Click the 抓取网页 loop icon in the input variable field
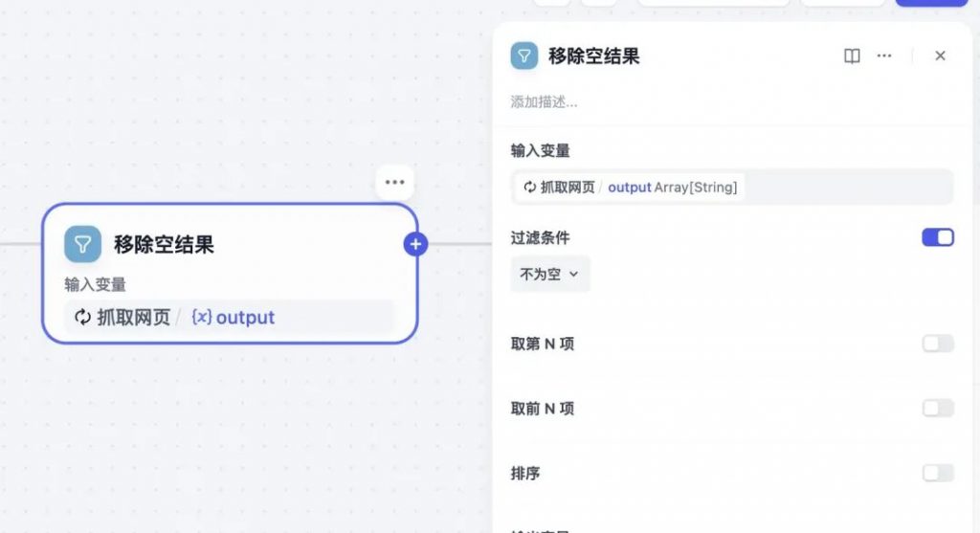Viewport: 980px width, 533px height. [530, 187]
